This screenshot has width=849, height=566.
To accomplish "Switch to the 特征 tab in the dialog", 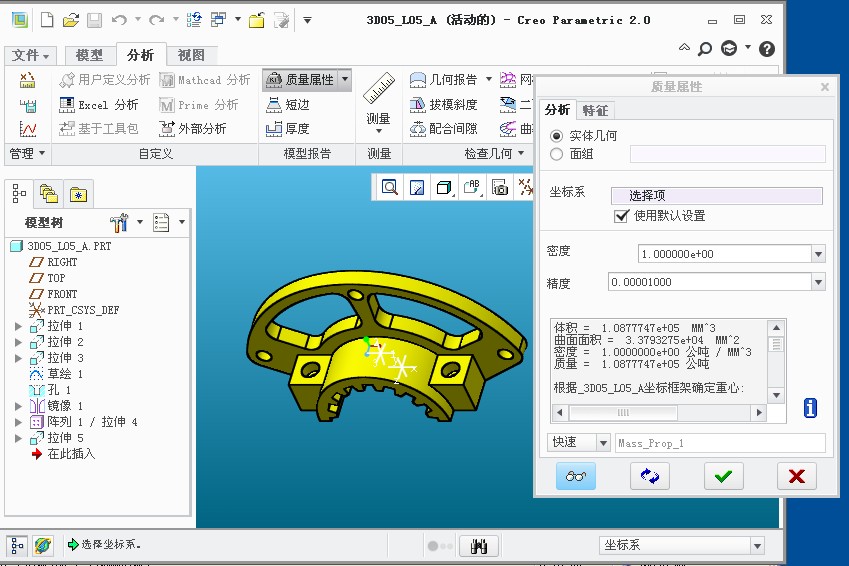I will click(595, 110).
